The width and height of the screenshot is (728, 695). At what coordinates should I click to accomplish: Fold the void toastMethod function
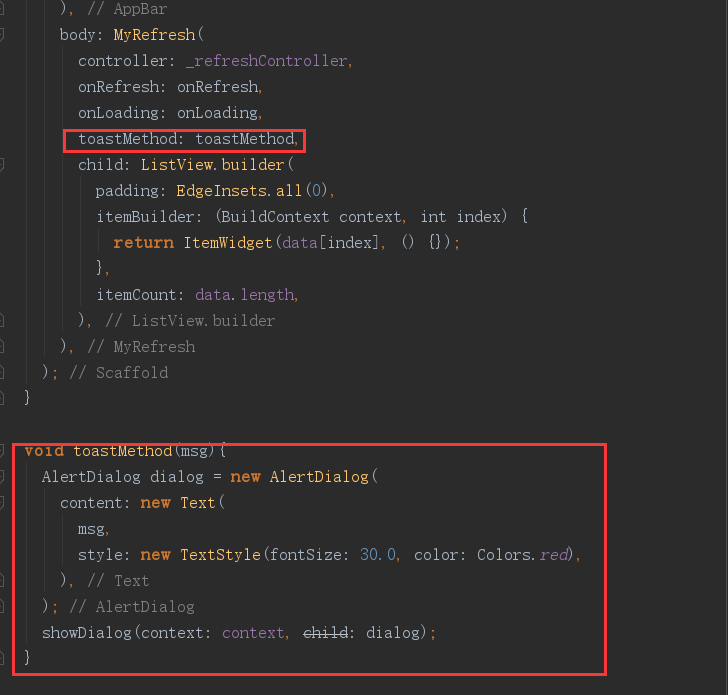2,450
